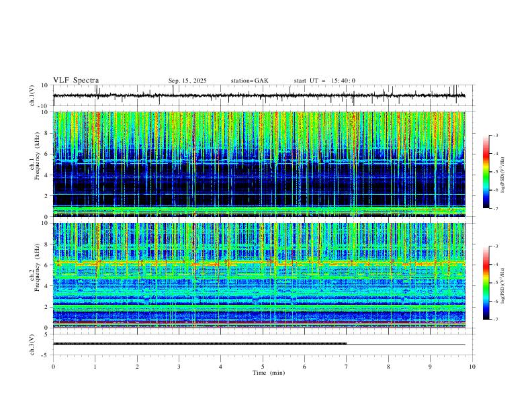
Task: Click the upper color bar "log(PSD)(V²/Hz)" label
Action: (503, 175)
